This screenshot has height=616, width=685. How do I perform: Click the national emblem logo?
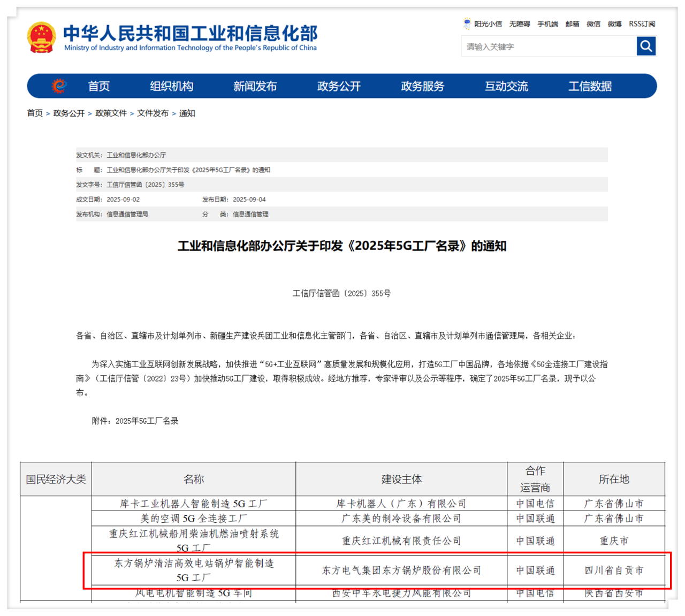41,37
